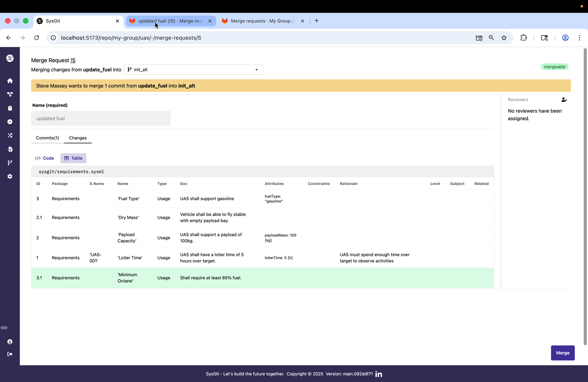Switch to the Changes tab
Viewport: 588px width, 382px height.
click(78, 138)
